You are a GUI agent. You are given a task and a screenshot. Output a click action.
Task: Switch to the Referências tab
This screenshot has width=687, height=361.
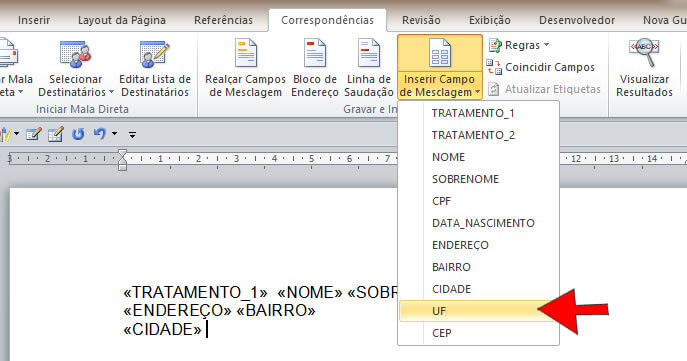[223, 20]
